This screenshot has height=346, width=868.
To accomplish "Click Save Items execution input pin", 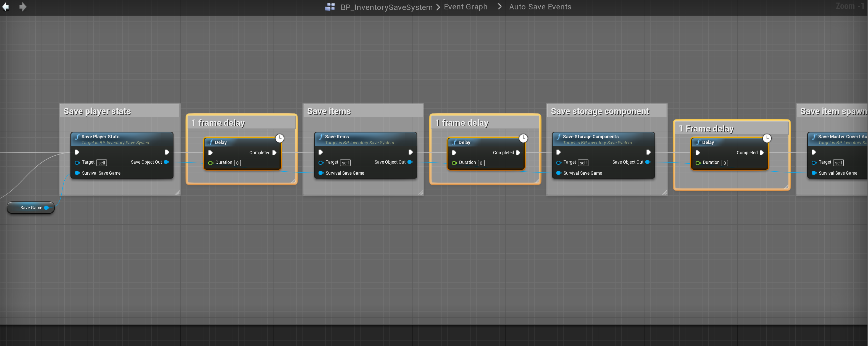I will (320, 152).
